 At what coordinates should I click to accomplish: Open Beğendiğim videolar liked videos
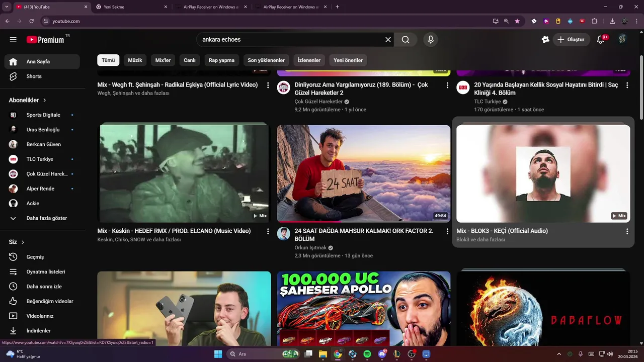coord(42,301)
